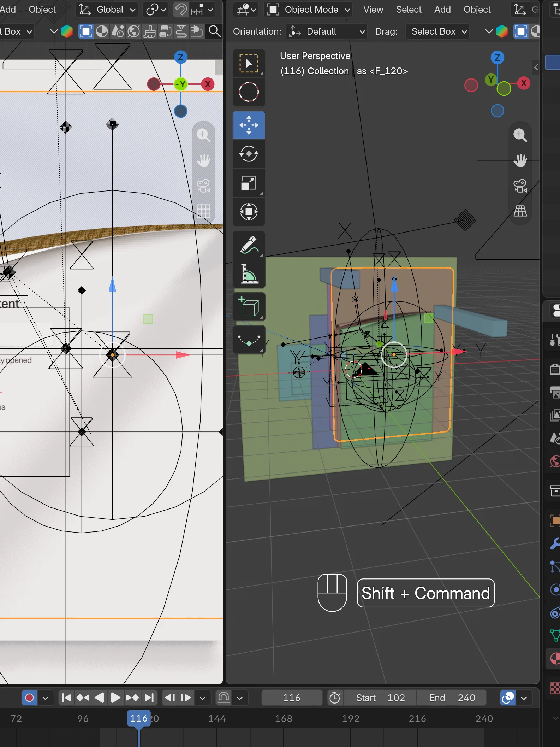This screenshot has height=747, width=560.
Task: Open the Object Mode dropdown
Action: click(308, 10)
